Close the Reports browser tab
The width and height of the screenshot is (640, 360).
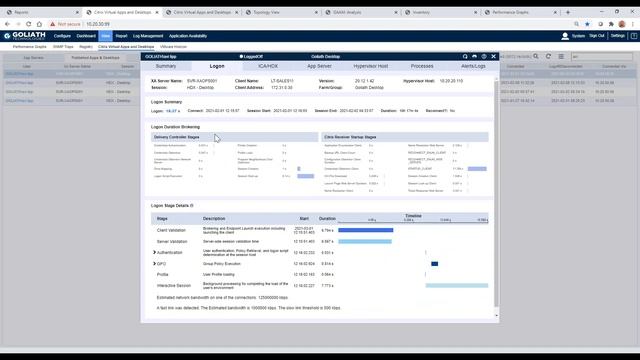pos(77,12)
